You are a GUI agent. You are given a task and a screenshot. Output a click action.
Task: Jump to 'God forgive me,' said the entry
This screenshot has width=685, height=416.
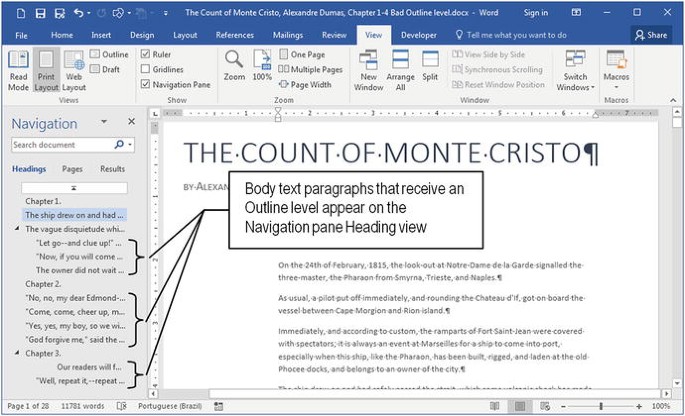pyautogui.click(x=75, y=339)
